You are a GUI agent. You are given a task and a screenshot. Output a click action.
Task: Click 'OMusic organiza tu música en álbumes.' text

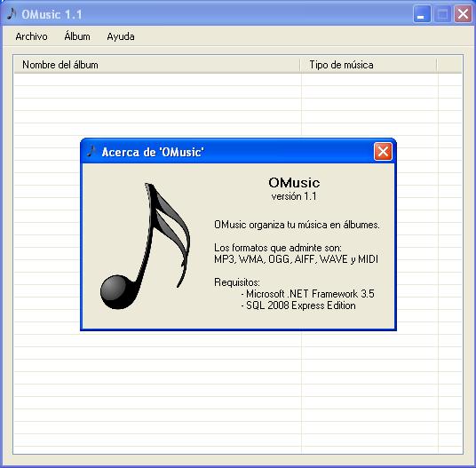[297, 225]
